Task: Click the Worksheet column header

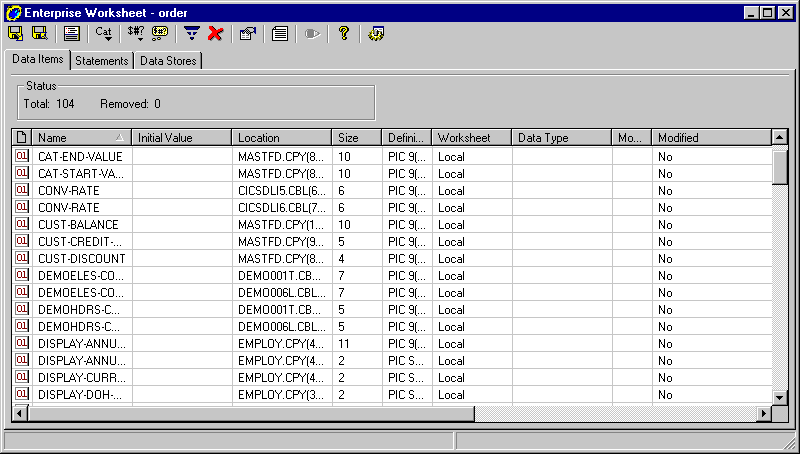Action: tap(471, 138)
